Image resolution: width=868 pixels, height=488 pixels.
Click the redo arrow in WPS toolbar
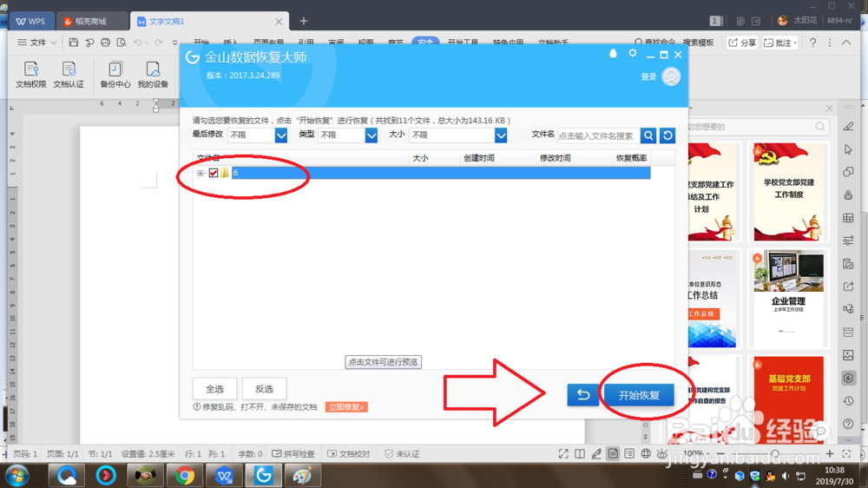click(x=158, y=43)
